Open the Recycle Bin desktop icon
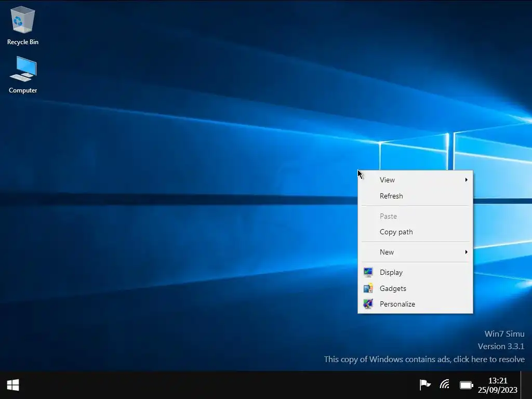The width and height of the screenshot is (532, 399). (x=23, y=26)
